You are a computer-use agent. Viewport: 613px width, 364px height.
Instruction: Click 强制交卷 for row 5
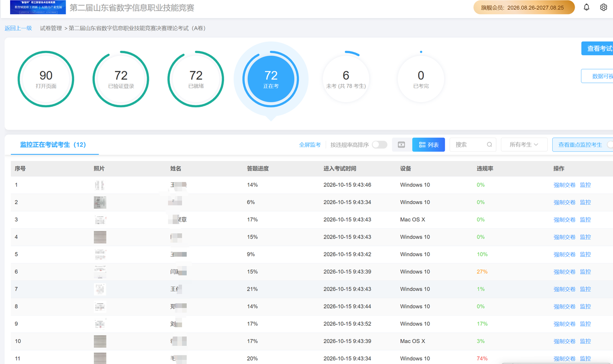[x=565, y=254]
